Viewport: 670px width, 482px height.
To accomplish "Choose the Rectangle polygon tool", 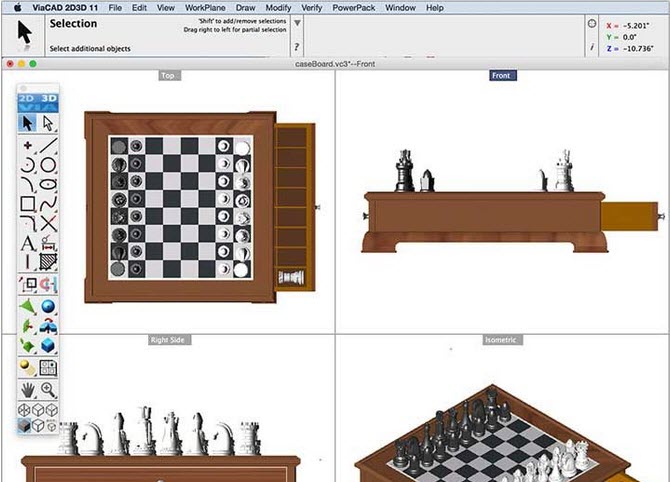I will pos(28,204).
